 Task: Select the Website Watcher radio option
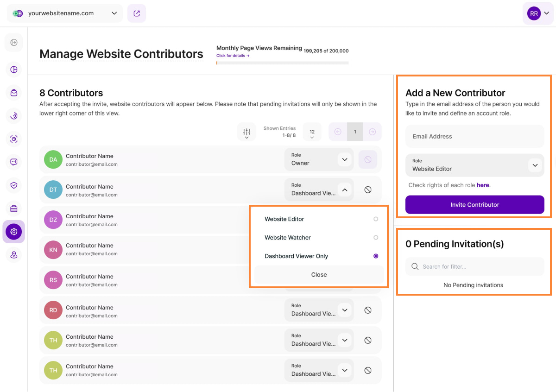tap(376, 238)
